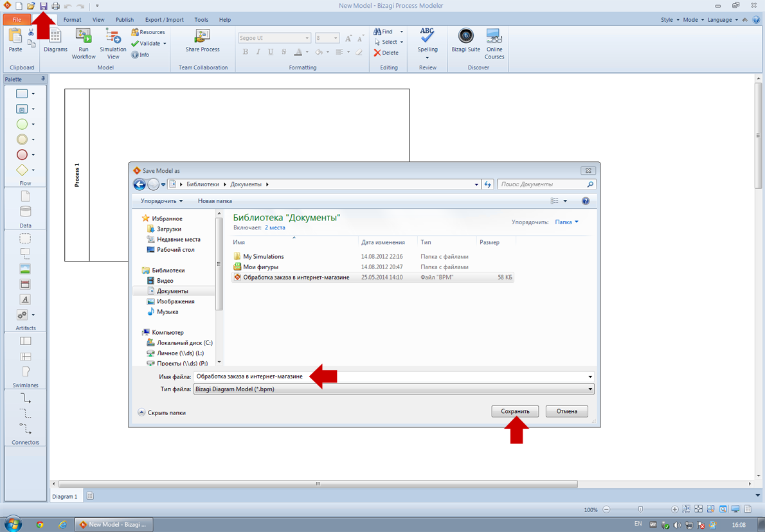The height and width of the screenshot is (532, 765).
Task: Click Internet Explorer icon in taskbar
Action: click(62, 525)
